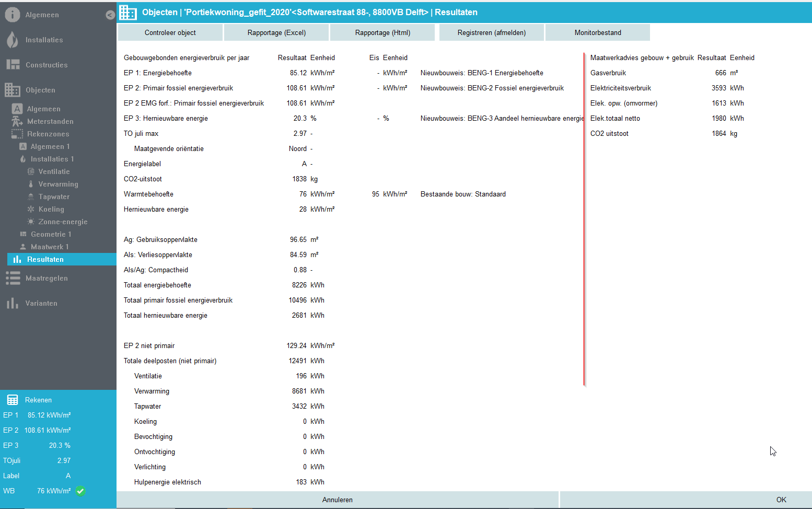The height and width of the screenshot is (509, 812).
Task: Open the Maatregelen sidebar section
Action: pyautogui.click(x=47, y=279)
